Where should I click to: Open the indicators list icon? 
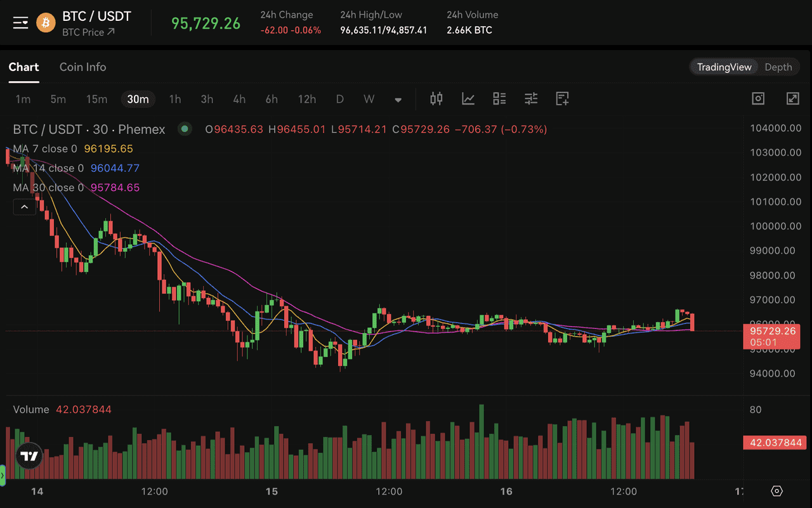point(499,99)
